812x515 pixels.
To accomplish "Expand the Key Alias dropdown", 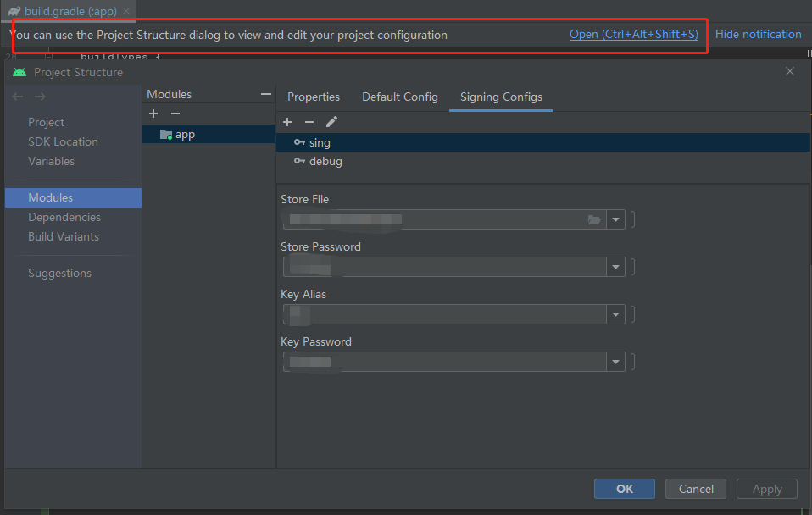I will pos(616,314).
